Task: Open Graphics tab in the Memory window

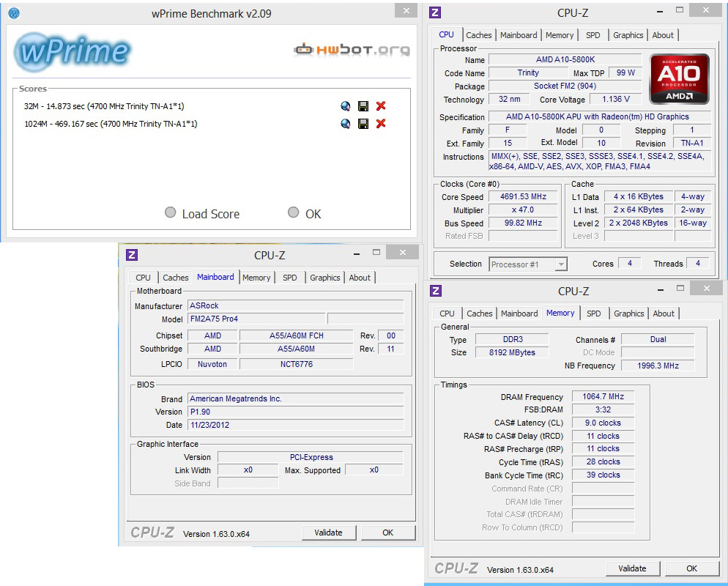Action: (x=629, y=314)
